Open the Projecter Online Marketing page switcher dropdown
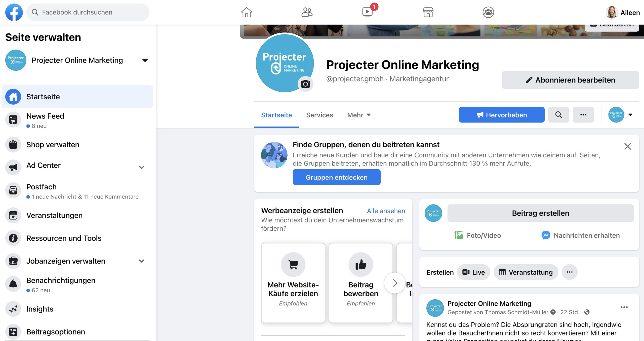 pos(145,60)
